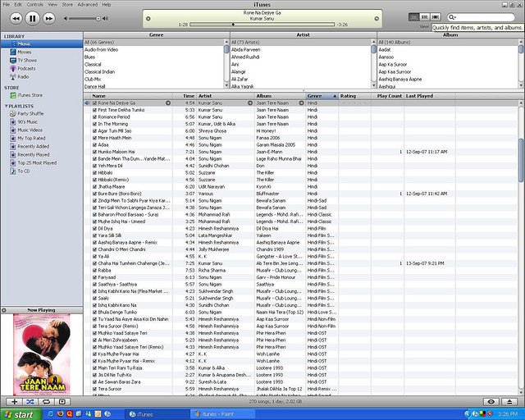Select album grouped view icon

tap(425, 16)
